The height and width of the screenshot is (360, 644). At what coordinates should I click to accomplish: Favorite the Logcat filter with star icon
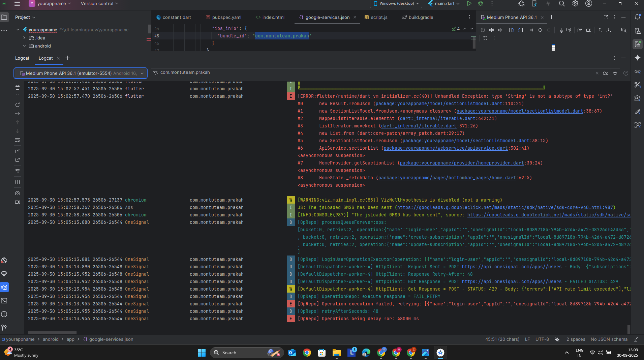click(x=615, y=73)
